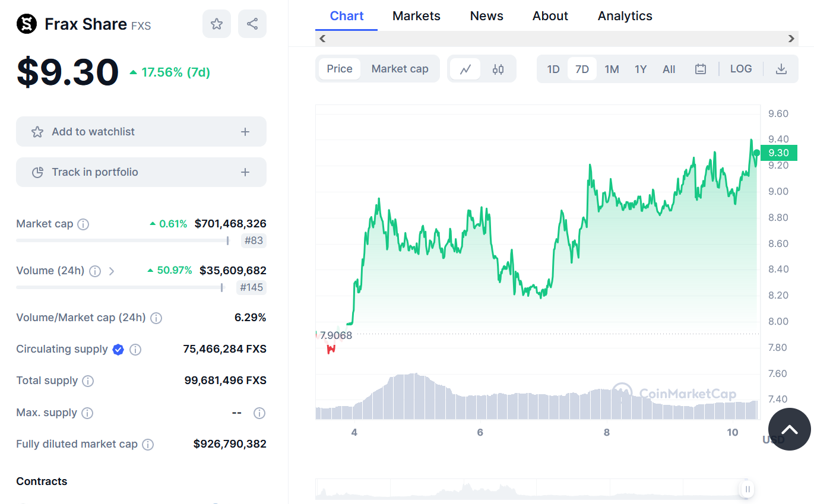Click info icon beside Max. supply value
814x504 pixels.
click(x=259, y=413)
